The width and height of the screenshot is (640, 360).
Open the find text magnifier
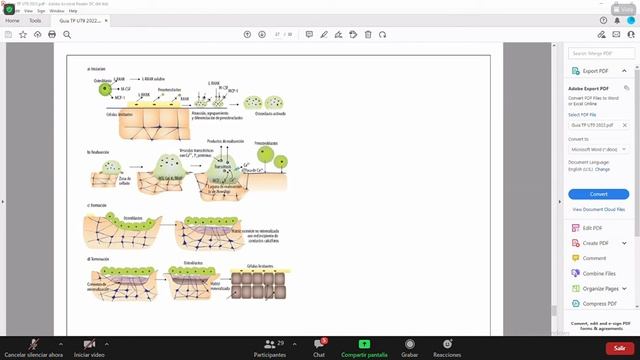[x=67, y=35]
